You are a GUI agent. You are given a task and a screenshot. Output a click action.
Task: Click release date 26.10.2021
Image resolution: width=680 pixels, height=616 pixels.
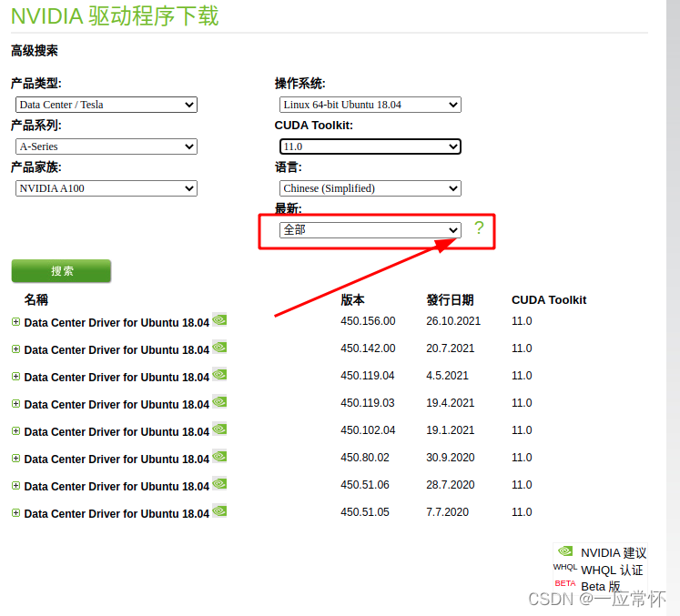[x=453, y=321]
